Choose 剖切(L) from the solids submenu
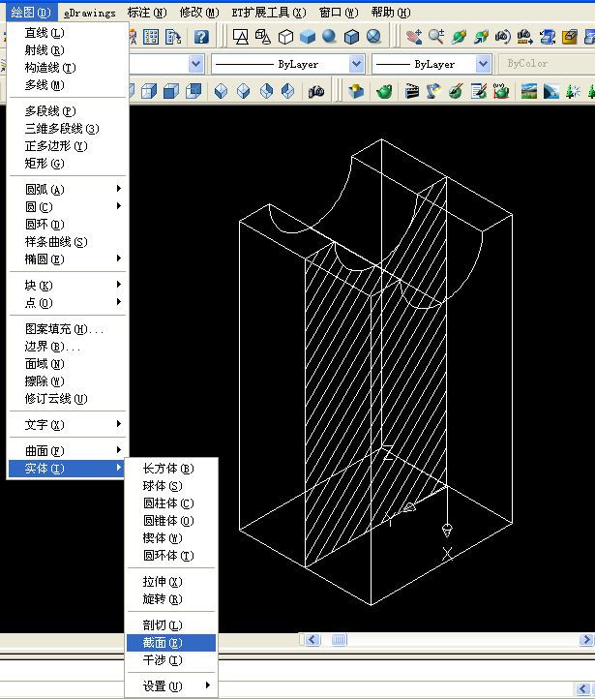 171,625
